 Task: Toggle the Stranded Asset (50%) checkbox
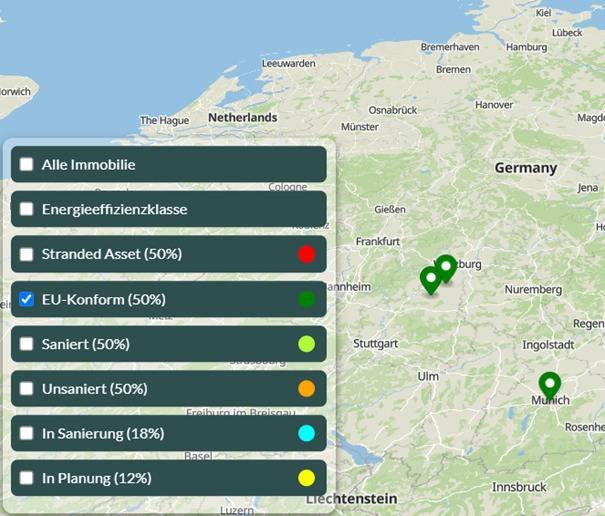click(x=27, y=254)
